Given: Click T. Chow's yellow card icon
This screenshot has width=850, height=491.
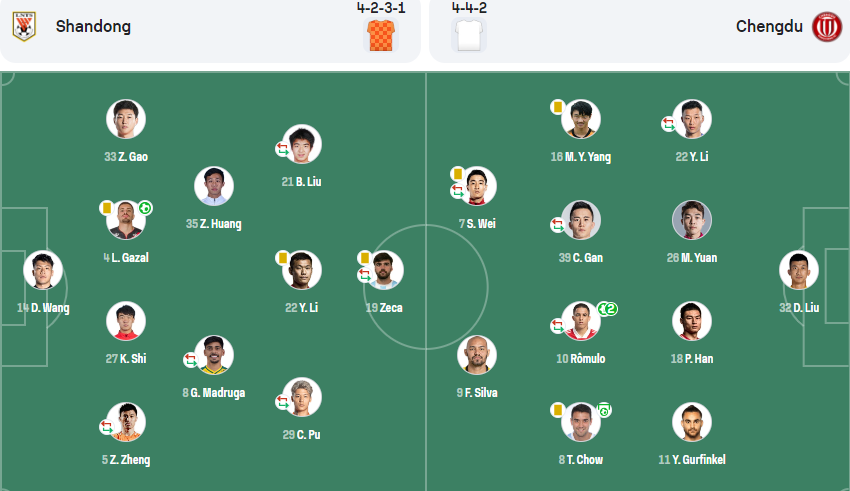Looking at the screenshot, I should click(x=557, y=410).
